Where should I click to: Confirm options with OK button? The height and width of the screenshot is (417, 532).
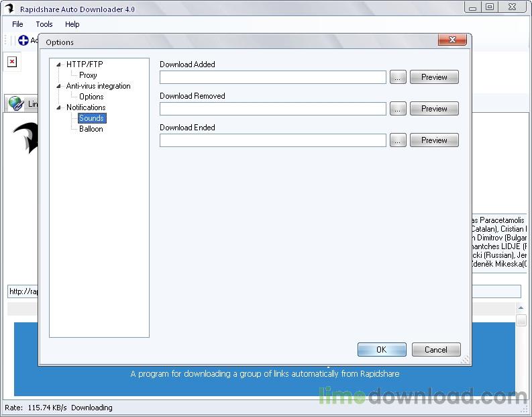pos(382,349)
